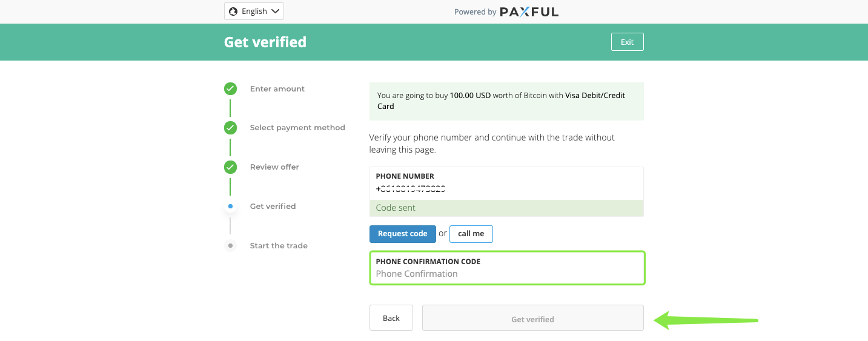Select the Select payment method step
The image size is (868, 341).
297,128
